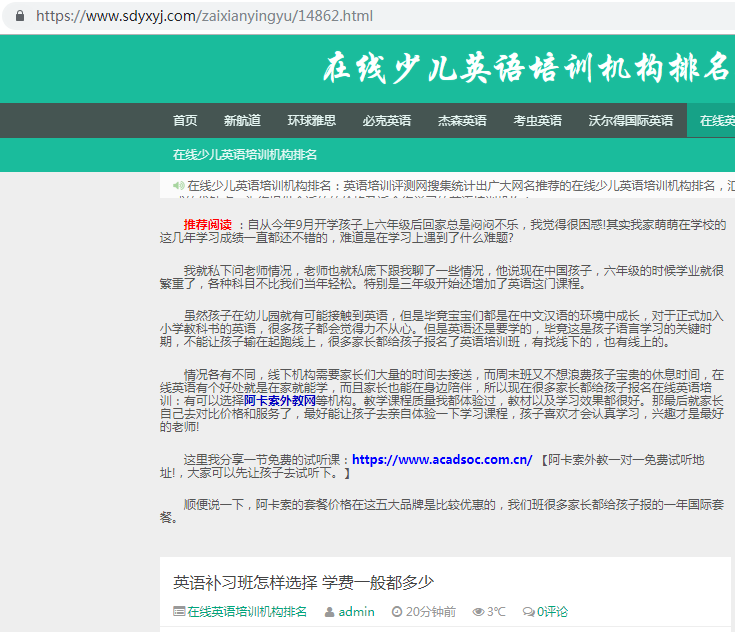This screenshot has height=632, width=735.
Task: Click the clock icon beside 20分钟前
Action: 397,611
